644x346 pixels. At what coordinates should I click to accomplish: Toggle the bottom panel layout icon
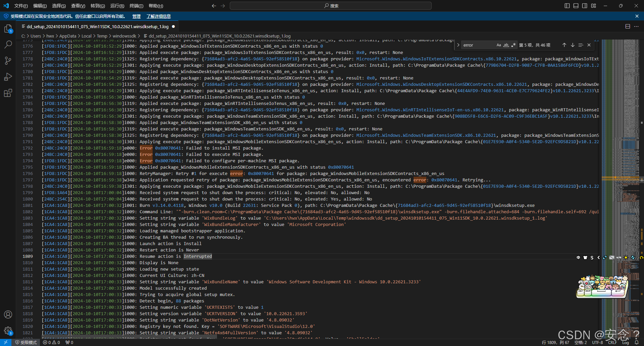(x=576, y=6)
